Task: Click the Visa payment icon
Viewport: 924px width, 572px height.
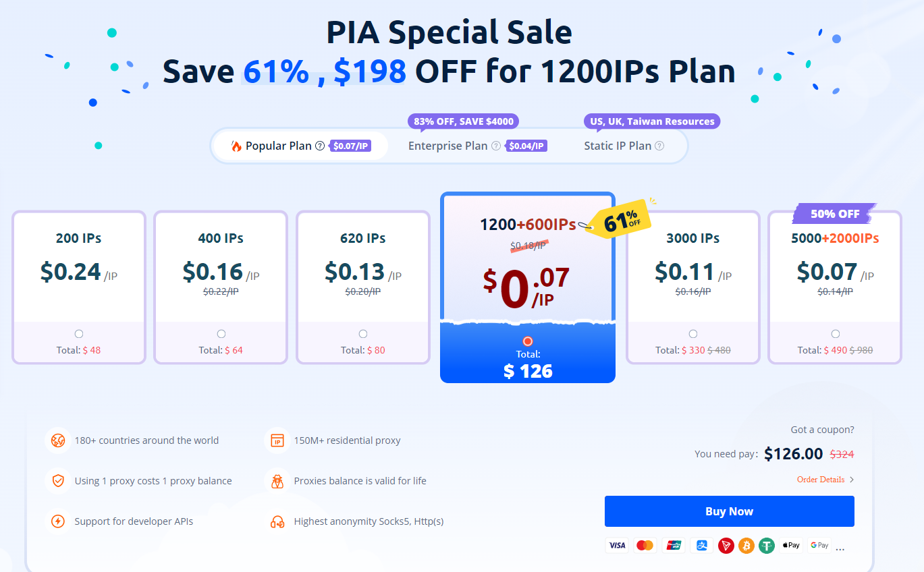Action: 617,545
